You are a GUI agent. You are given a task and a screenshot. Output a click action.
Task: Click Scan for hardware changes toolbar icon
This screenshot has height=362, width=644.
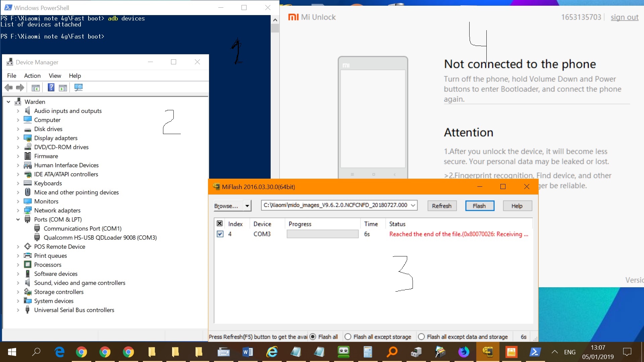click(x=78, y=87)
